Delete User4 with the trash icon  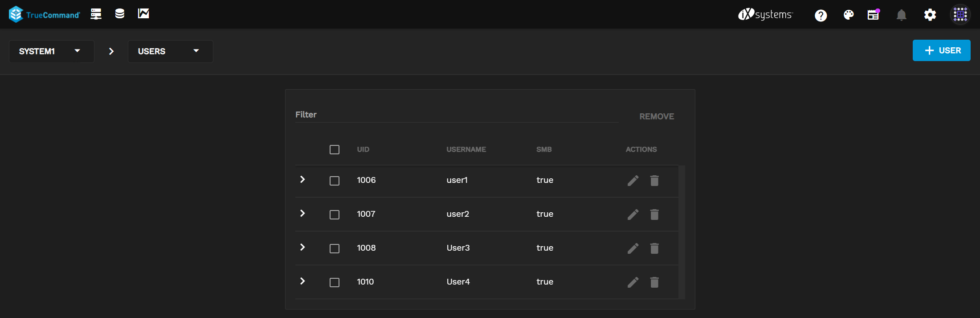point(654,282)
